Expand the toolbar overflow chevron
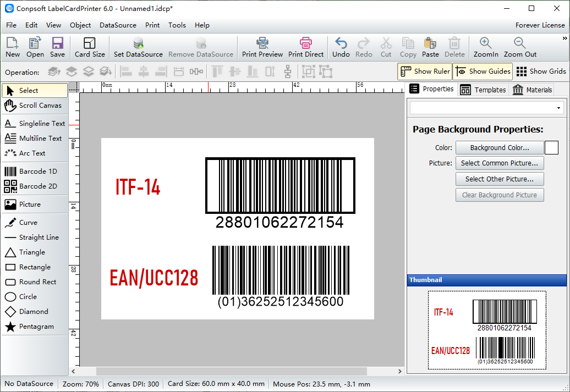This screenshot has height=392, width=570. click(x=564, y=38)
